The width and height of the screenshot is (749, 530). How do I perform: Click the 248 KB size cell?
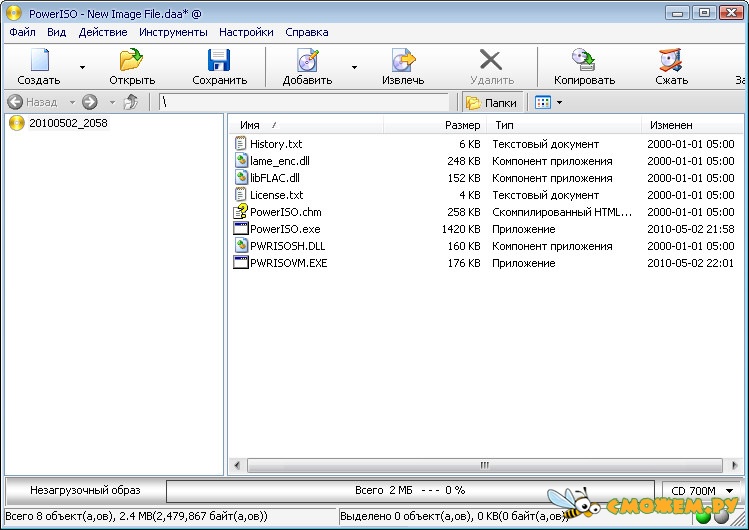(463, 161)
